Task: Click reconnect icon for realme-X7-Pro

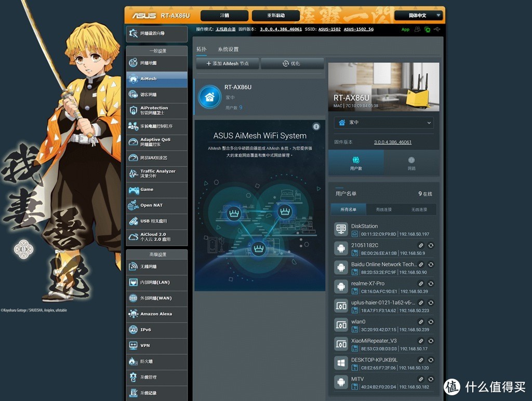Action: tap(431, 284)
